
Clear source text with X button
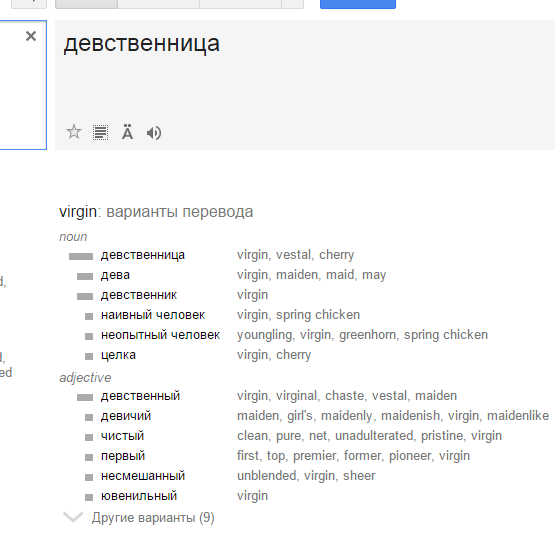pos(31,36)
